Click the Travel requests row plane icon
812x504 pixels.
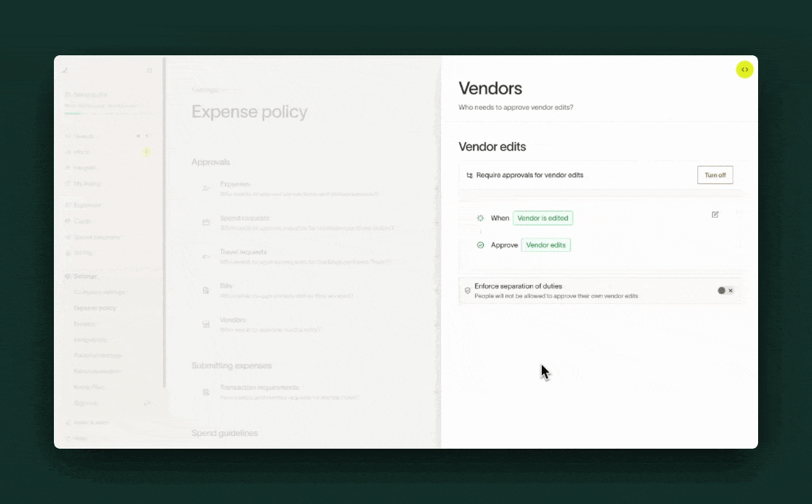click(x=206, y=257)
